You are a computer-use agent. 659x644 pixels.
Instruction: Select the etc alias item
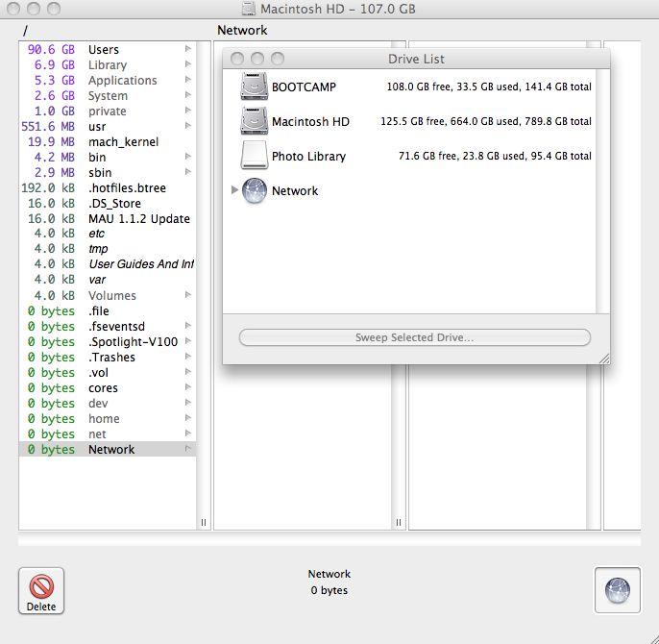point(108,234)
